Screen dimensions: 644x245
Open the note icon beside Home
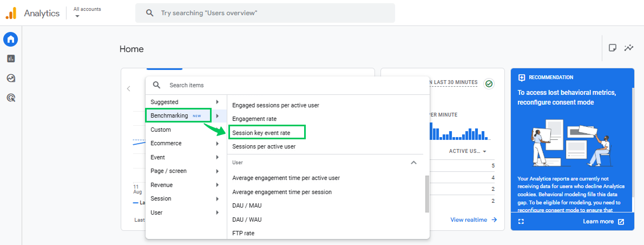coord(612,48)
